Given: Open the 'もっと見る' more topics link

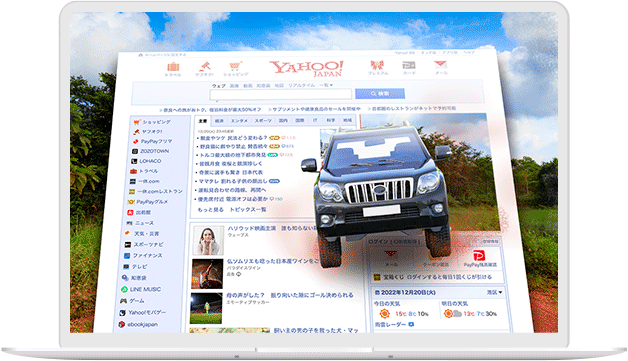Looking at the screenshot, I should pos(211,210).
